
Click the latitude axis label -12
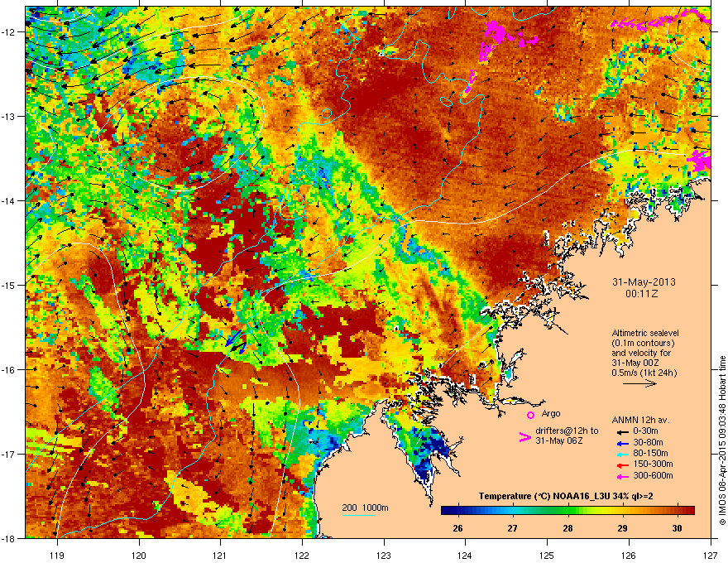[x=9, y=32]
